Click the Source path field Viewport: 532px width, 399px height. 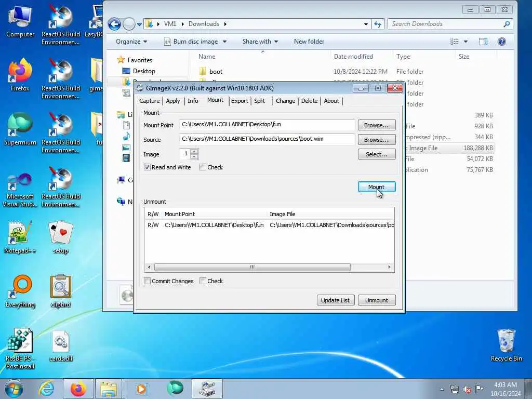[267, 139]
